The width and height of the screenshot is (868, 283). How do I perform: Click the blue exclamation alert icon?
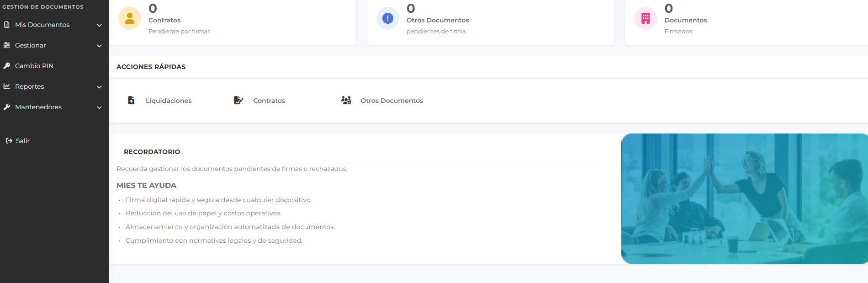tap(387, 18)
